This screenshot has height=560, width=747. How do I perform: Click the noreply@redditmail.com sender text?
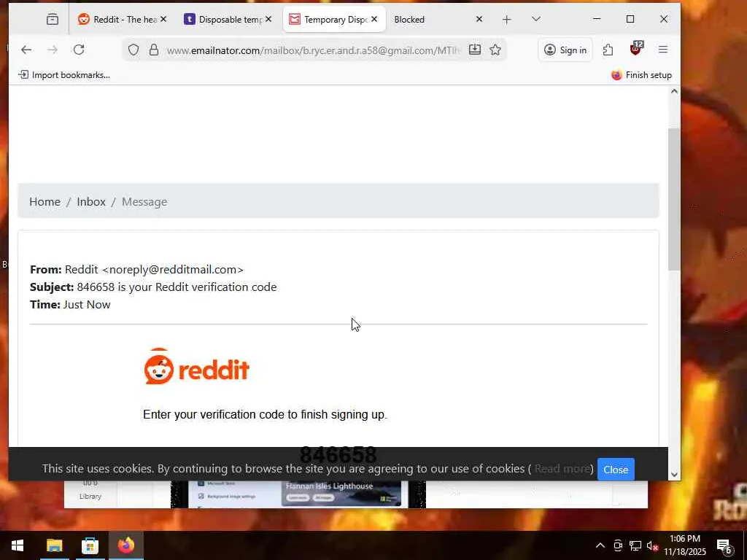point(173,270)
